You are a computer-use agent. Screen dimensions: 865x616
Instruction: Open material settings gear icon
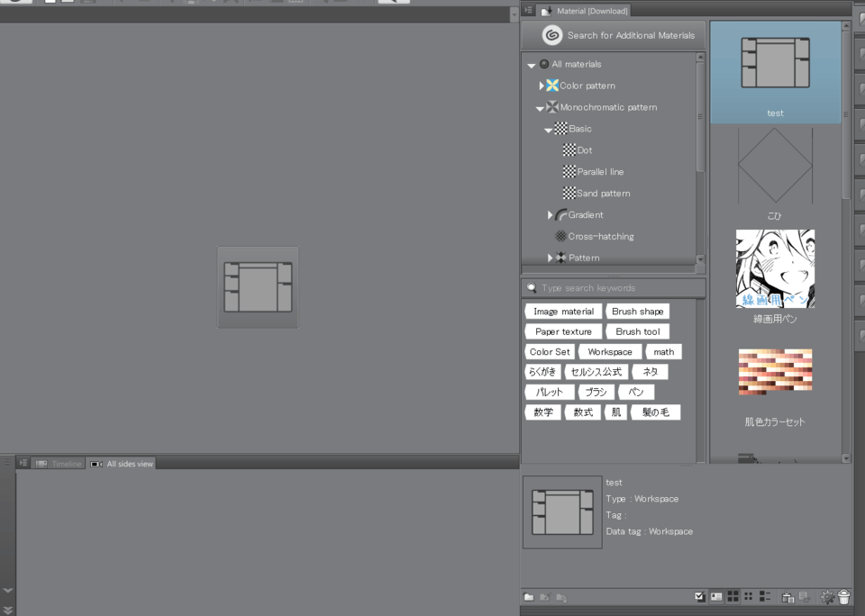click(x=827, y=597)
